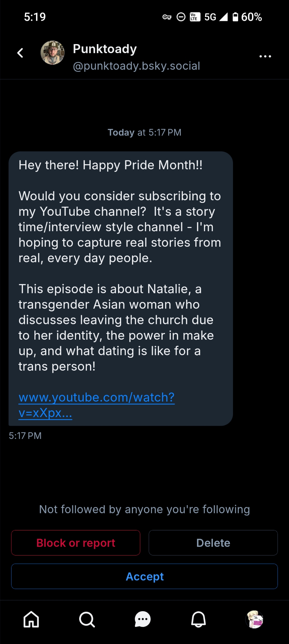Image resolution: width=289 pixels, height=644 pixels.
Task: Tap the Do Not Disturb status icon
Action: coord(181,17)
